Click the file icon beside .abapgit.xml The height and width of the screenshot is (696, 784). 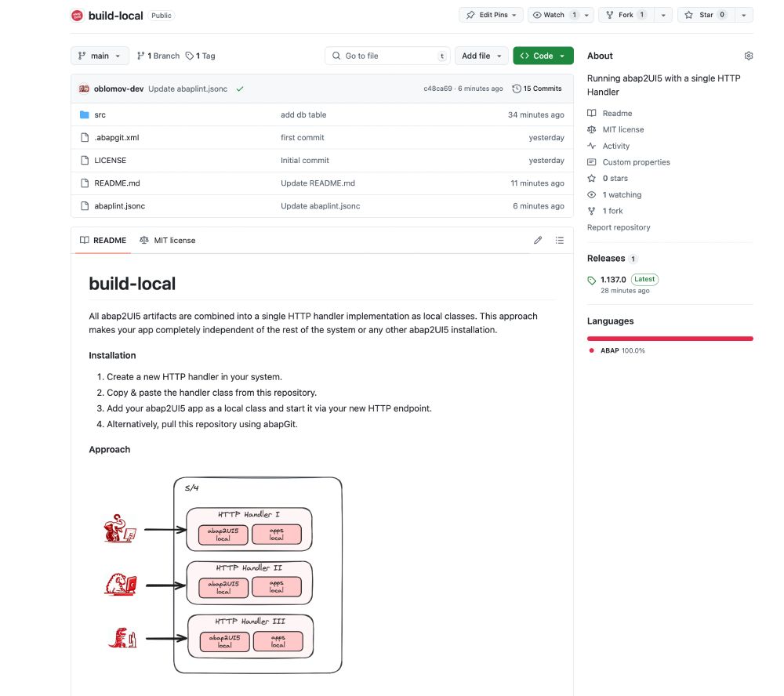point(85,137)
